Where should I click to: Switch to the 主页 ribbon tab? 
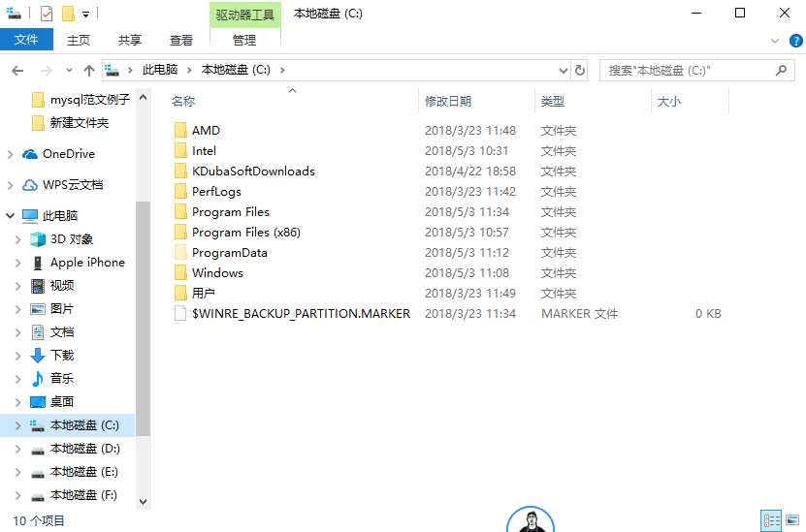tap(79, 40)
